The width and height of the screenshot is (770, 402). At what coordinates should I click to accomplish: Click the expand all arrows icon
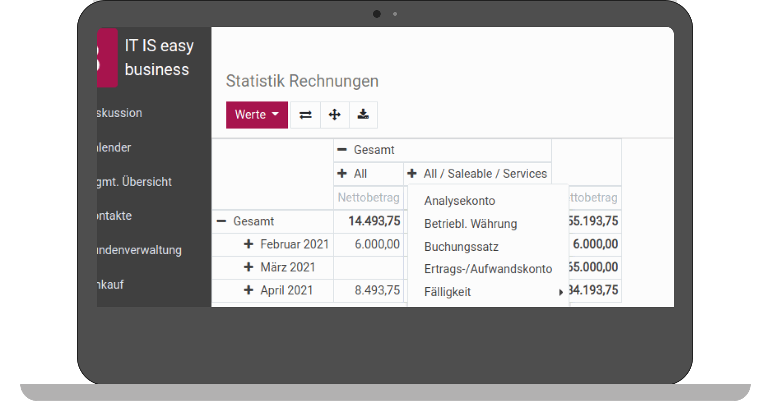click(x=334, y=115)
